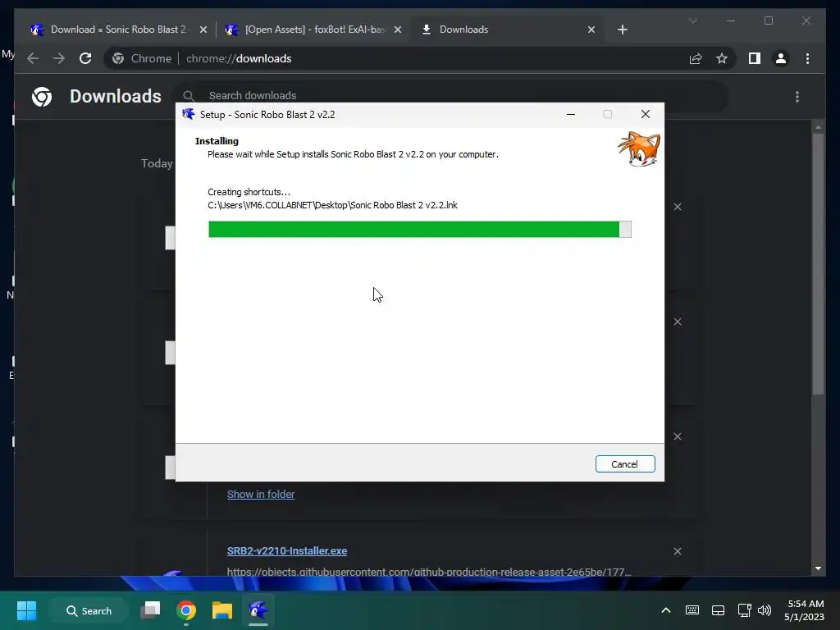This screenshot has height=630, width=840.
Task: Open the Windows Start menu
Action: click(26, 610)
